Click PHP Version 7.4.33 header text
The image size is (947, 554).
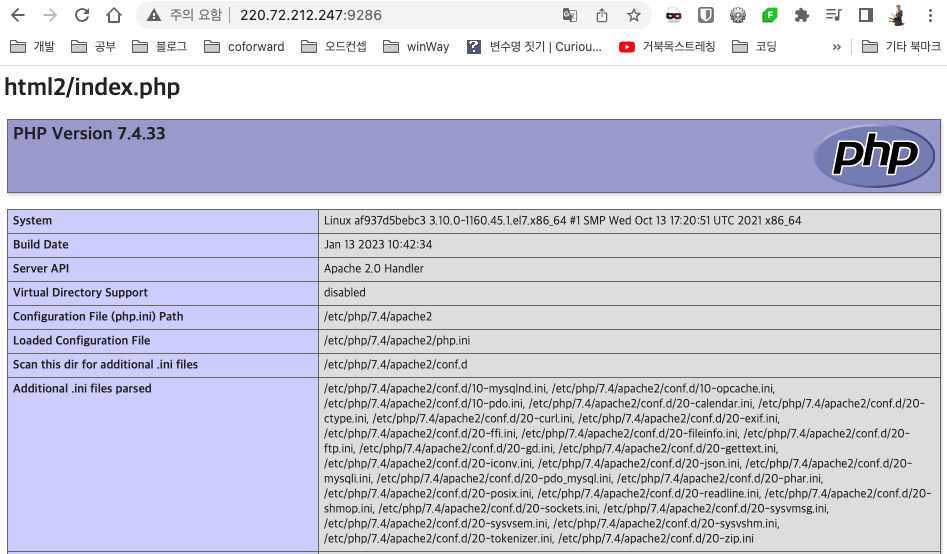tap(89, 134)
